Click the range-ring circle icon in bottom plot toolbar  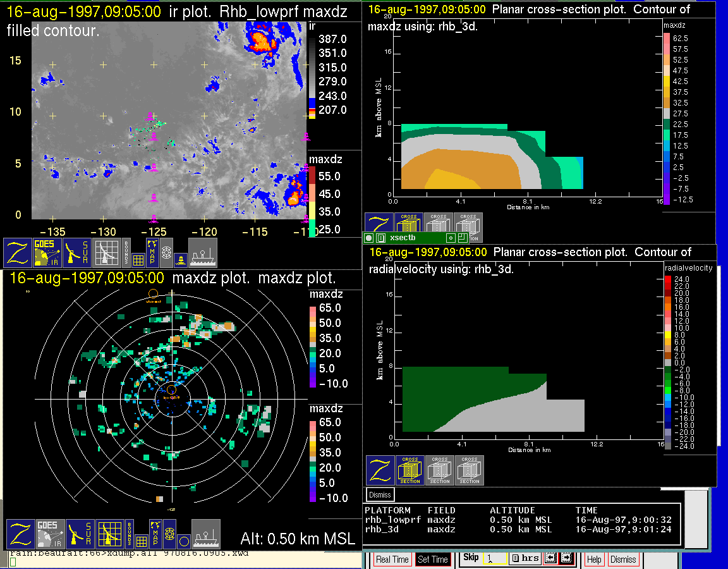point(183,541)
